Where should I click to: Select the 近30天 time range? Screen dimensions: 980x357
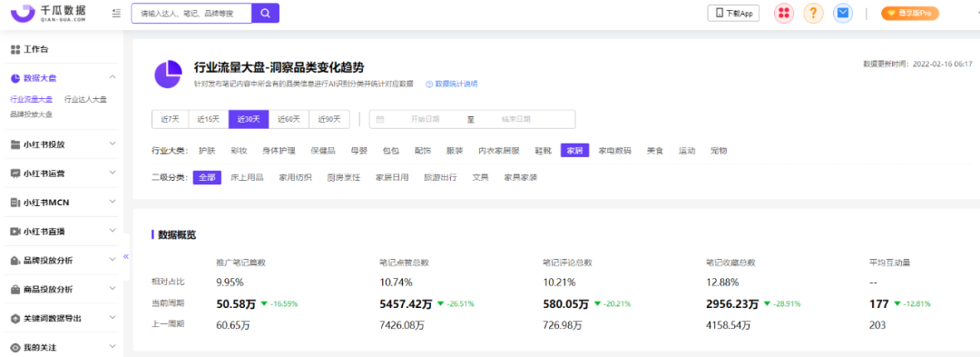pyautogui.click(x=249, y=119)
